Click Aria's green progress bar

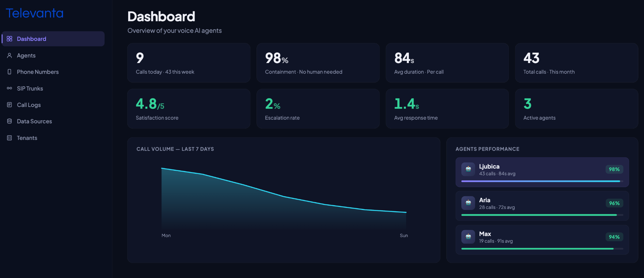[x=542, y=215]
